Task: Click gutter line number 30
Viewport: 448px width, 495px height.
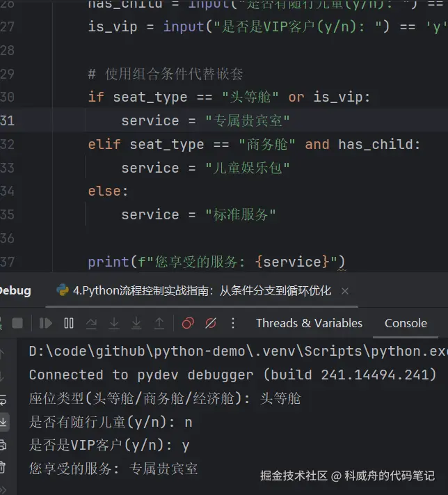Action: tap(7, 97)
